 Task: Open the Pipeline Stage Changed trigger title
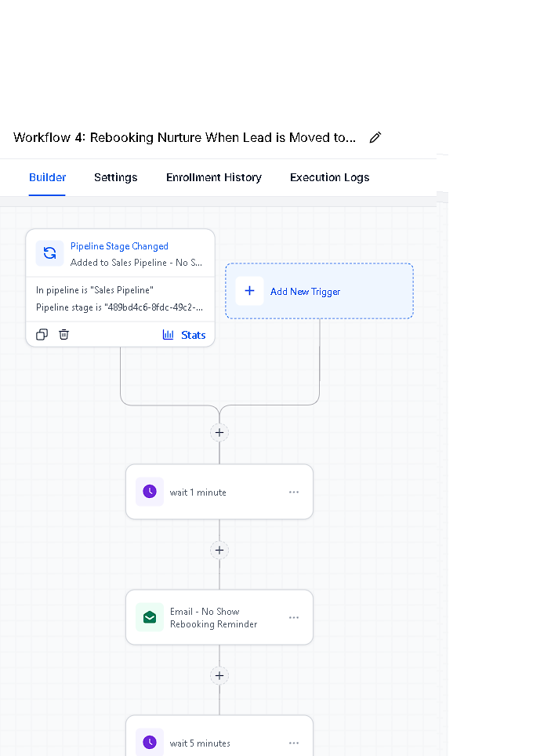pos(119,246)
